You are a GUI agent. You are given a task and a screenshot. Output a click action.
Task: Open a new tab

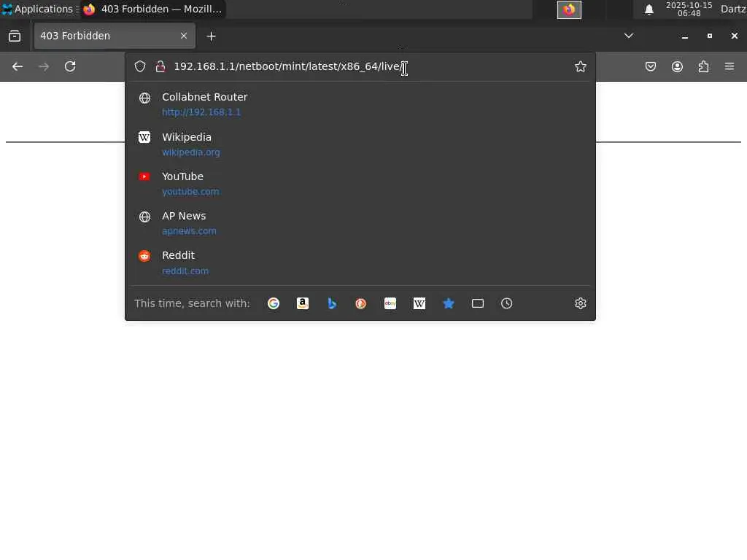(211, 36)
